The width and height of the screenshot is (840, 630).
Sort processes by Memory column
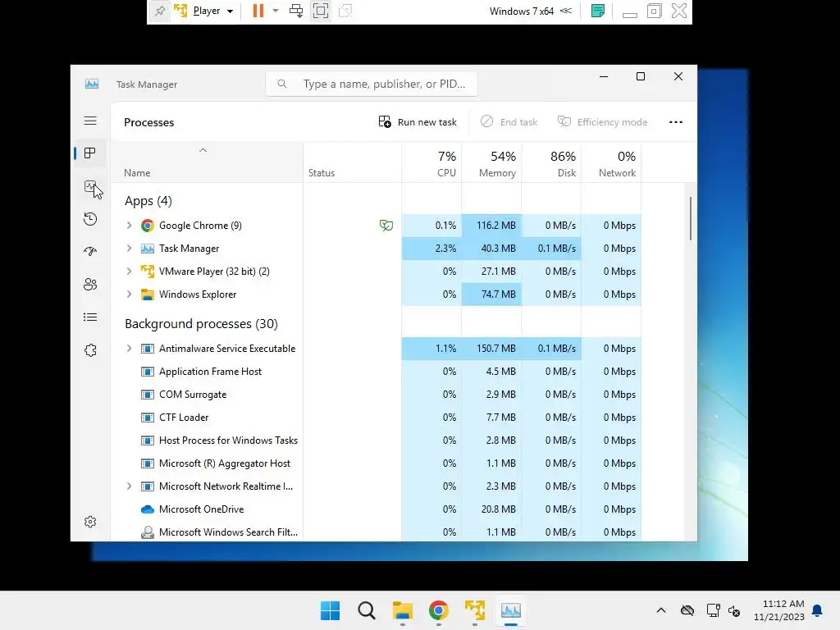pos(492,164)
